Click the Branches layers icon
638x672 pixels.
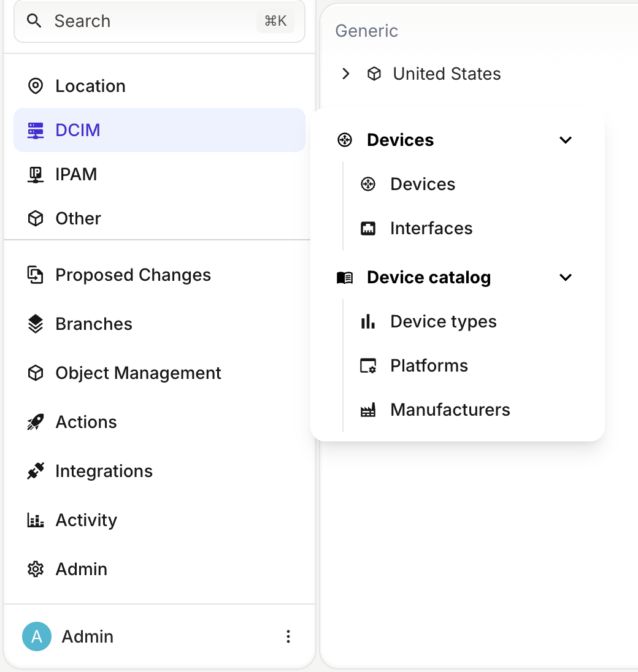pos(36,324)
